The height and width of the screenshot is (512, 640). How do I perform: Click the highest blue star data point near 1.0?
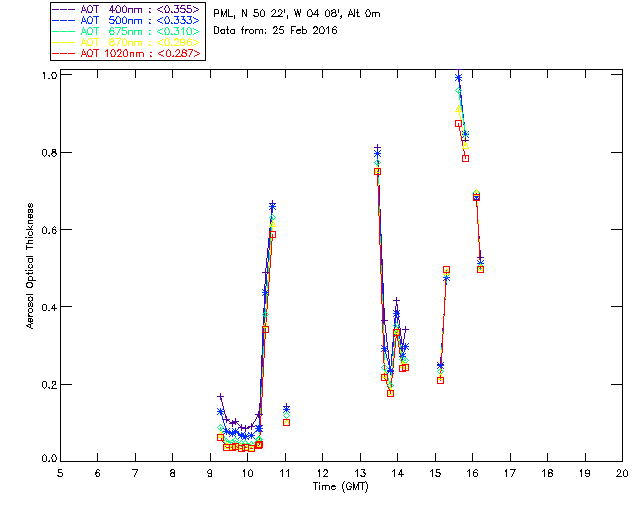point(459,78)
